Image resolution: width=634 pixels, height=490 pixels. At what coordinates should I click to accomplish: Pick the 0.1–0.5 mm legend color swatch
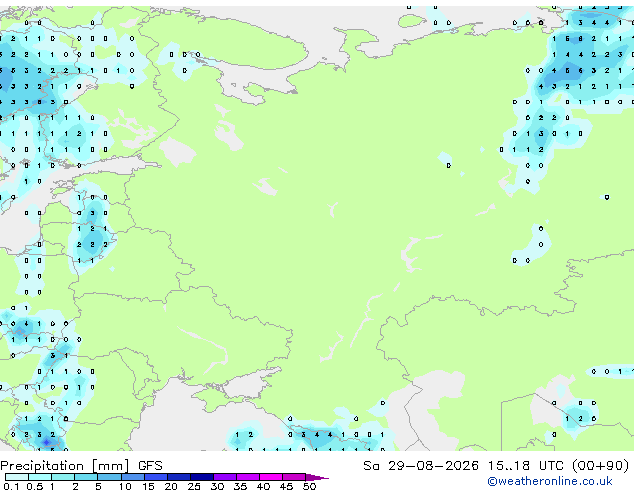(17, 477)
